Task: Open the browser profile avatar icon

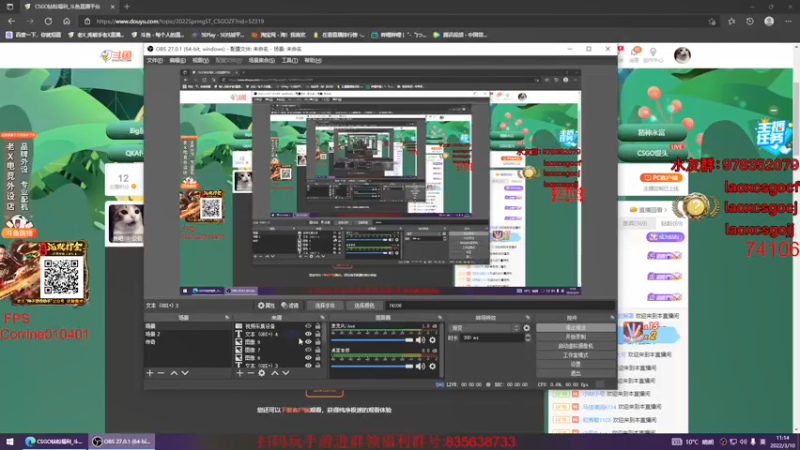Action: tap(769, 21)
